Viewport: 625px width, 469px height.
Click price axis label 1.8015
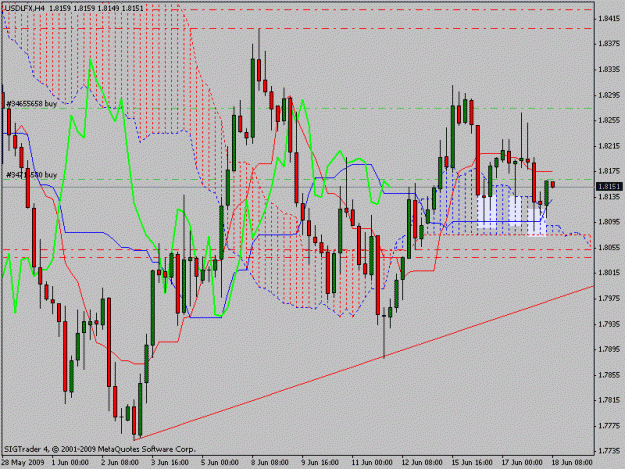point(609,273)
